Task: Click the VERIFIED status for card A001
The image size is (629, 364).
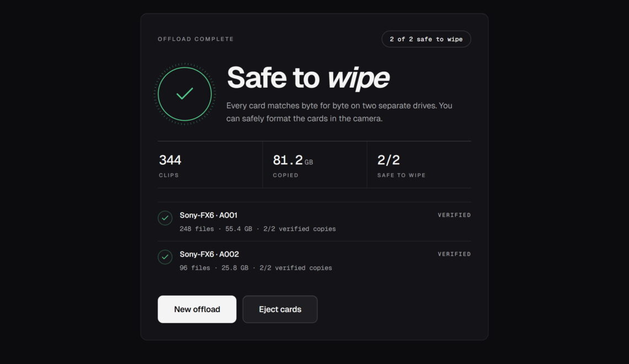Action: pyautogui.click(x=454, y=215)
